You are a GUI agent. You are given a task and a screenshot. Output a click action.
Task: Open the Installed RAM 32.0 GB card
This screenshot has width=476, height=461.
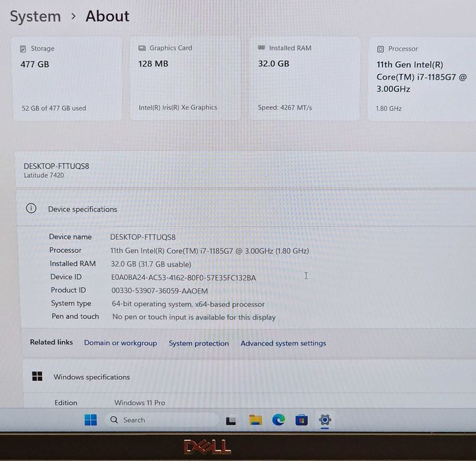[304, 78]
